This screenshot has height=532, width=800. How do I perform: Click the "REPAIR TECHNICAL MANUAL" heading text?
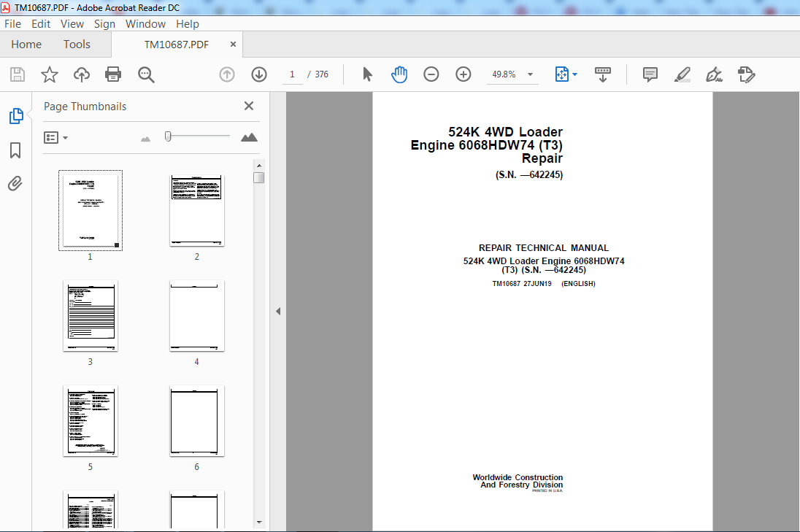click(x=543, y=248)
